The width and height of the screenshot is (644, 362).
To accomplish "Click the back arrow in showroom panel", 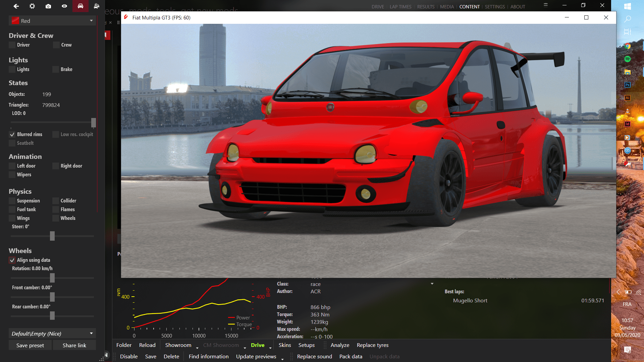I will (x=16, y=6).
